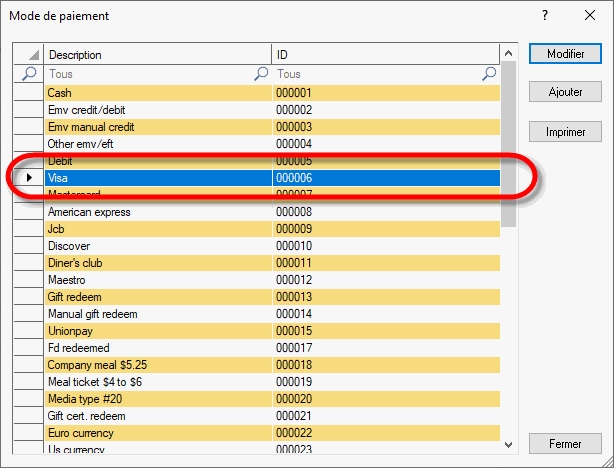
Task: Click the Modifier button
Action: pyautogui.click(x=565, y=54)
